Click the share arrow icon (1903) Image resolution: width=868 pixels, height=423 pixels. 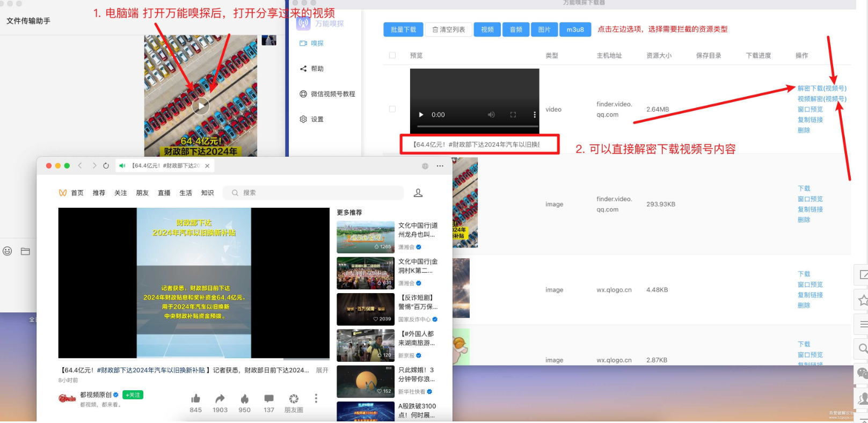pos(220,399)
